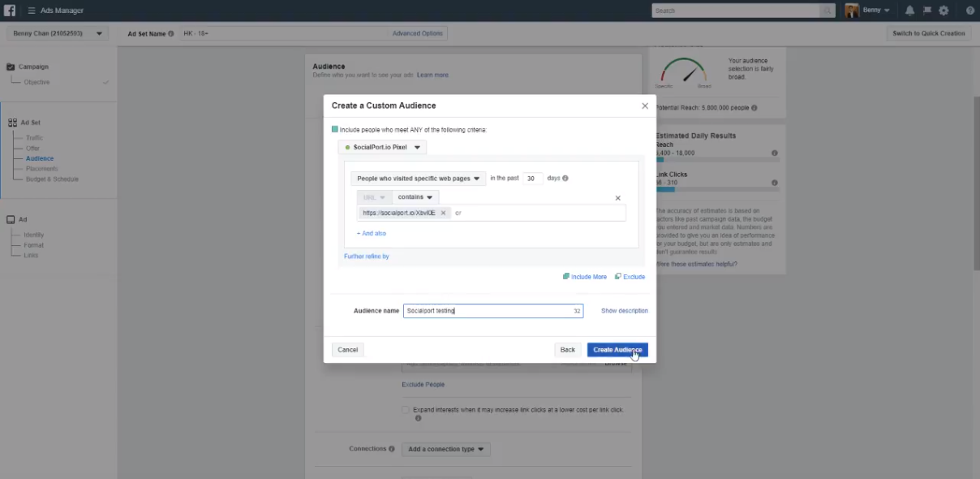Image resolution: width=980 pixels, height=479 pixels.
Task: Go to Identity in sidebar
Action: tap(34, 235)
